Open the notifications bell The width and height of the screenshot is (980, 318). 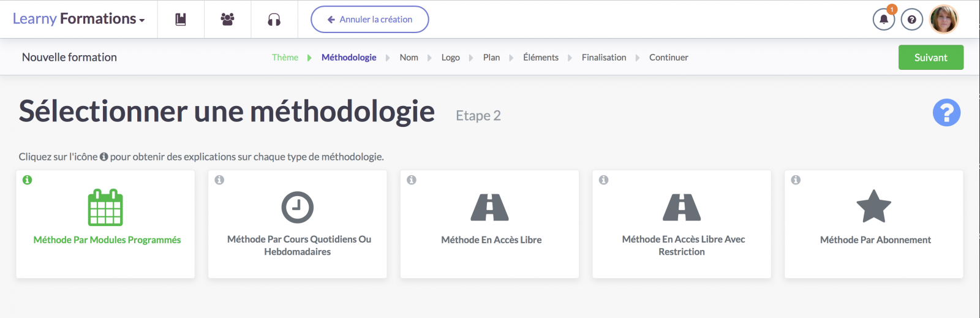[x=884, y=20]
